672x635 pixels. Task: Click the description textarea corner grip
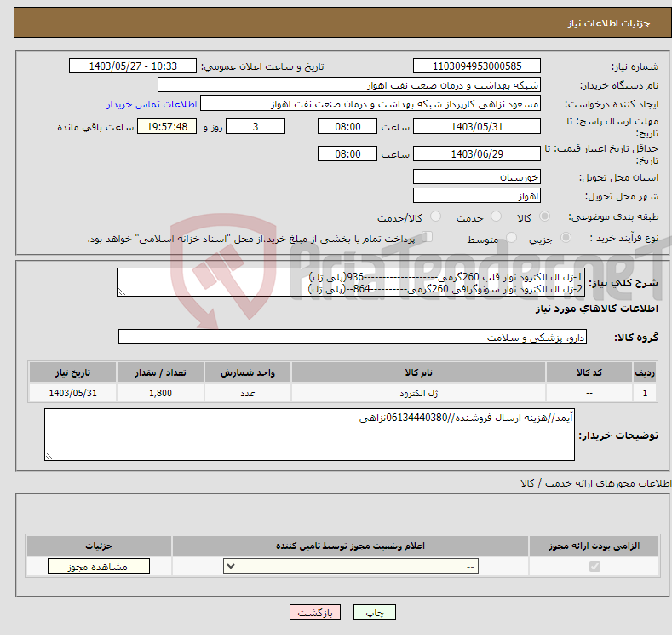122,292
